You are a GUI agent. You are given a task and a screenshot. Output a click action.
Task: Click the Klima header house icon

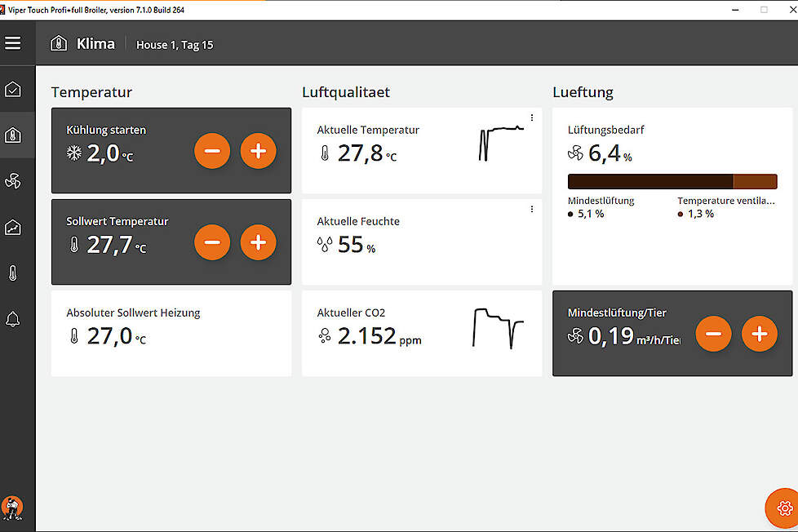click(59, 43)
